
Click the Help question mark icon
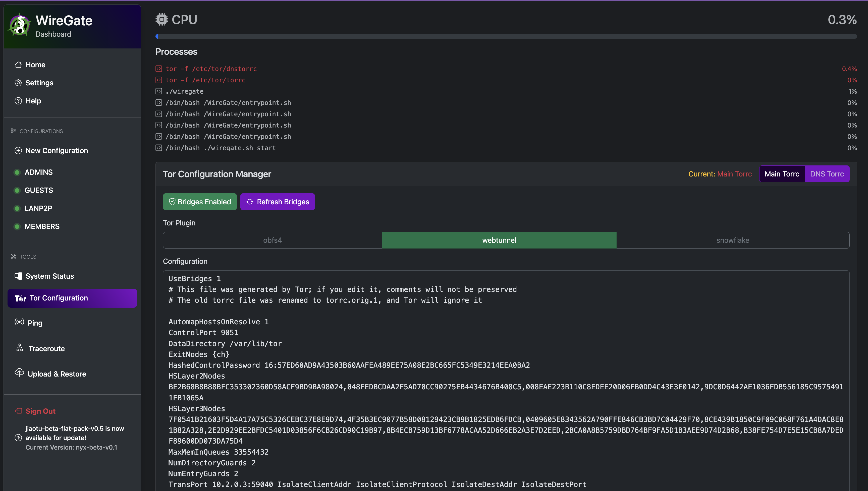point(18,101)
